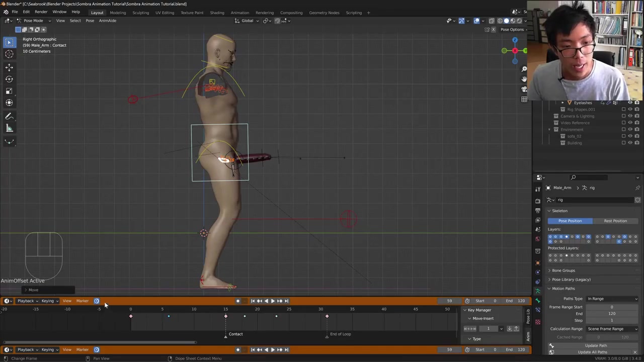Image resolution: width=644 pixels, height=362 pixels.
Task: Select the Cursor tool in the toolbar
Action: coord(9,54)
